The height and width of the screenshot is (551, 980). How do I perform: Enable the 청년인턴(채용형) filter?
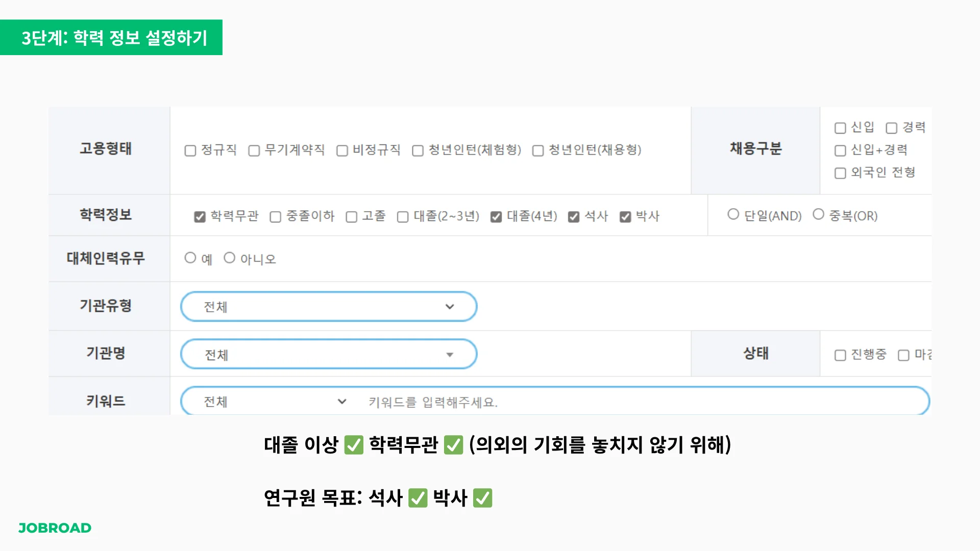pyautogui.click(x=537, y=151)
